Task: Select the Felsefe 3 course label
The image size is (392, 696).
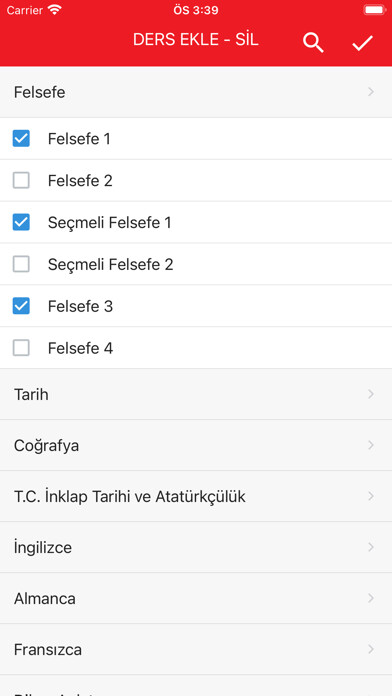Action: tap(80, 306)
